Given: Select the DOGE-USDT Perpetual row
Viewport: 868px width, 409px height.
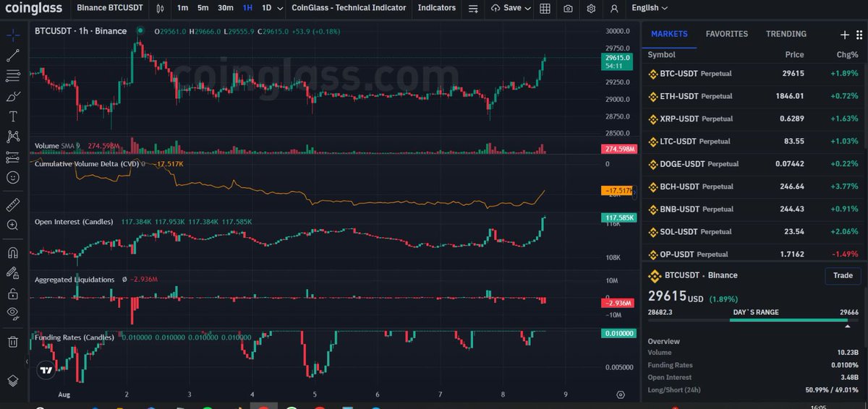Looking at the screenshot, I should tap(752, 163).
